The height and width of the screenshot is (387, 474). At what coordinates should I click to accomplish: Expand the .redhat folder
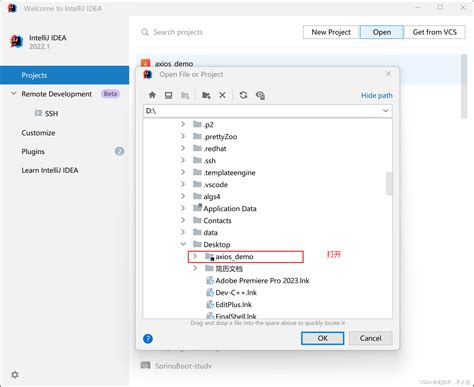183,148
